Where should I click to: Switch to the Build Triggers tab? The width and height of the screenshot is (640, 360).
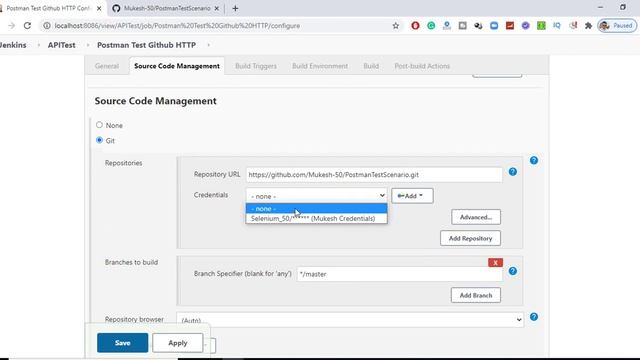256,66
